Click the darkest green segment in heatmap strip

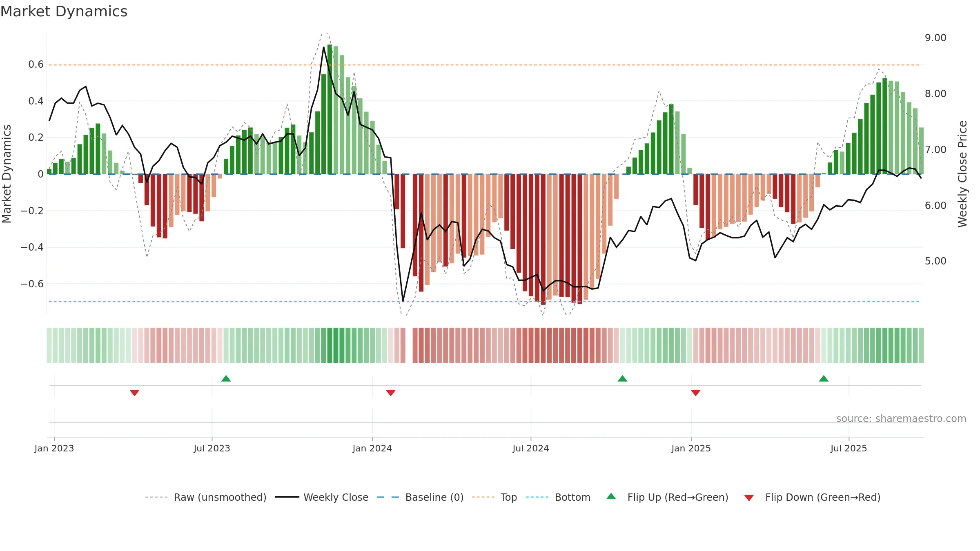[x=330, y=345]
